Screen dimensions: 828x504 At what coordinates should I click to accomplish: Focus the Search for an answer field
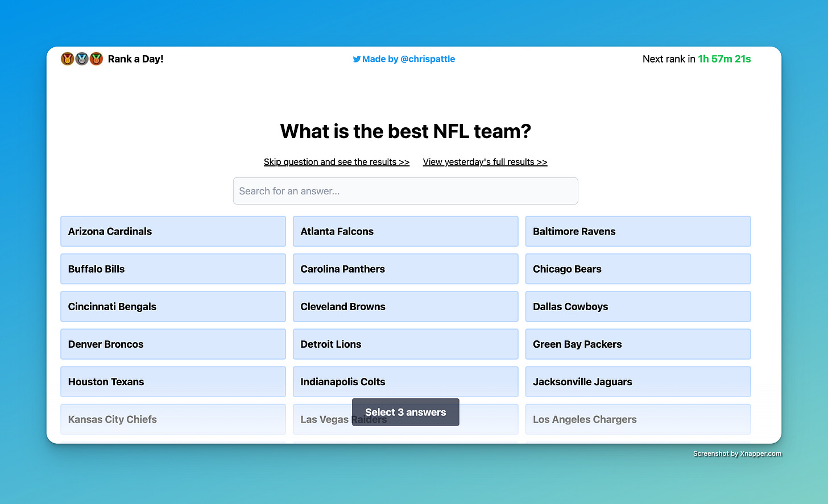pyautogui.click(x=405, y=191)
